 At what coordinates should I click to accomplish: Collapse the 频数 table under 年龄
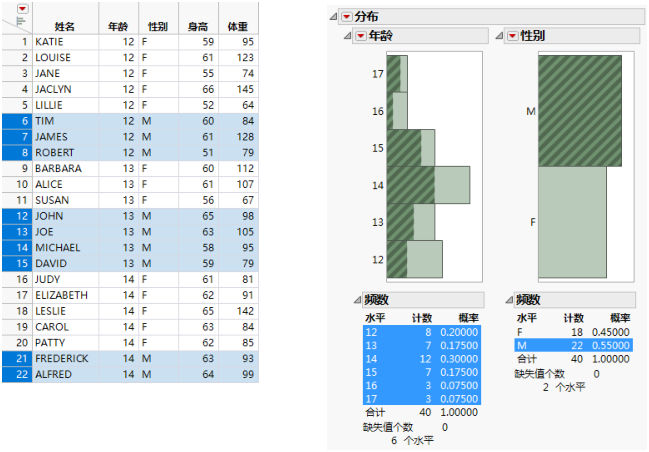tap(357, 300)
